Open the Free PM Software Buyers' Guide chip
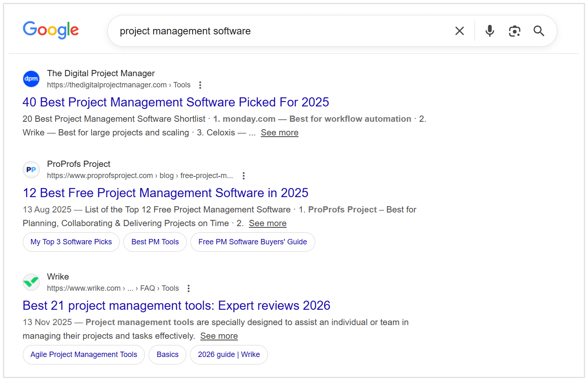This screenshot has height=381, width=588. coord(253,242)
